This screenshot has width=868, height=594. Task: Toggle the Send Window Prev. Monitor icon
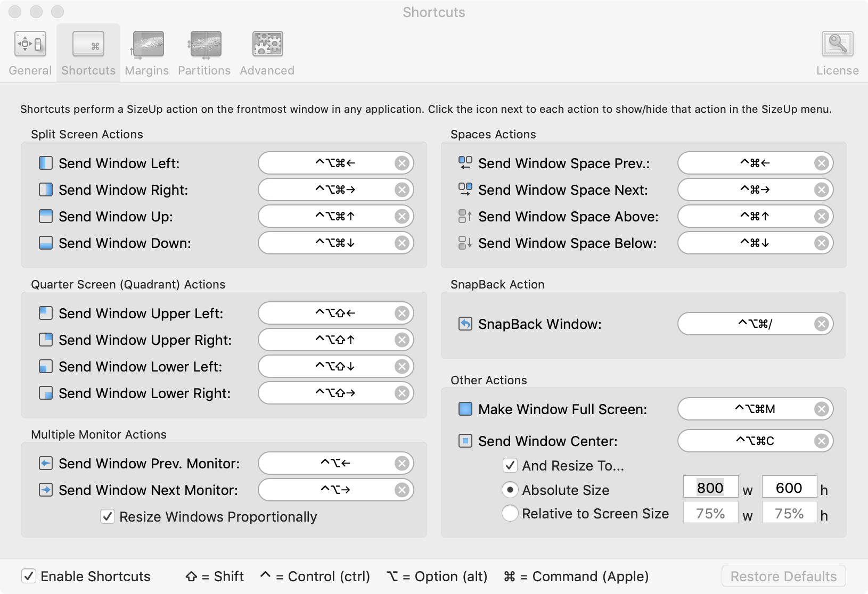46,464
